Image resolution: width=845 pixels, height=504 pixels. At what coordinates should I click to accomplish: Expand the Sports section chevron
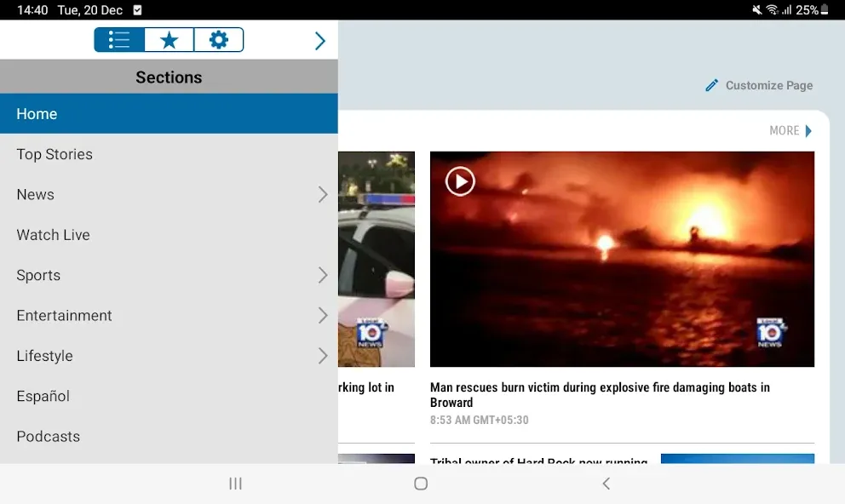point(322,275)
